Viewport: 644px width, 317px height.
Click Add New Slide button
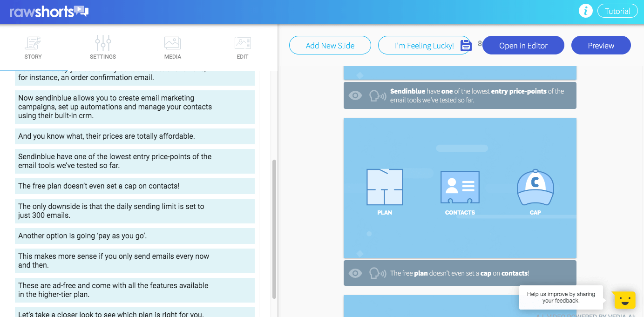(330, 46)
